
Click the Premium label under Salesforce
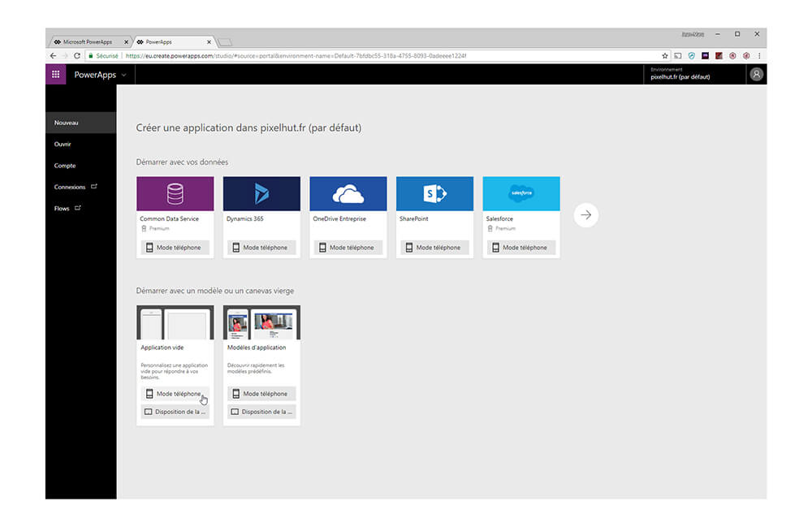(x=505, y=228)
